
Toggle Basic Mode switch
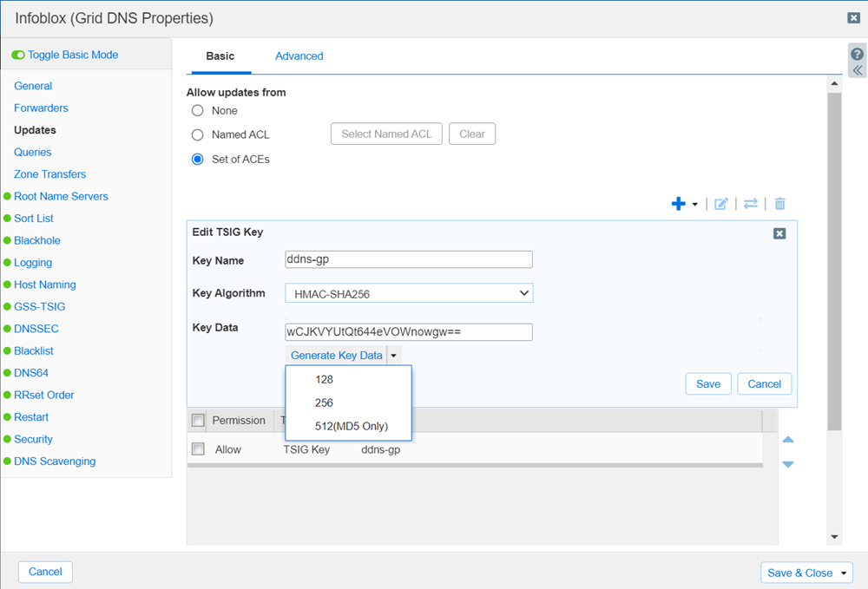pyautogui.click(x=18, y=55)
